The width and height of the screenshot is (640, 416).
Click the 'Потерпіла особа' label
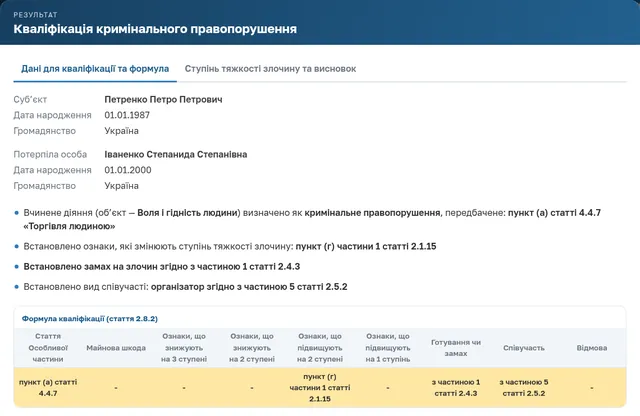tap(50, 154)
